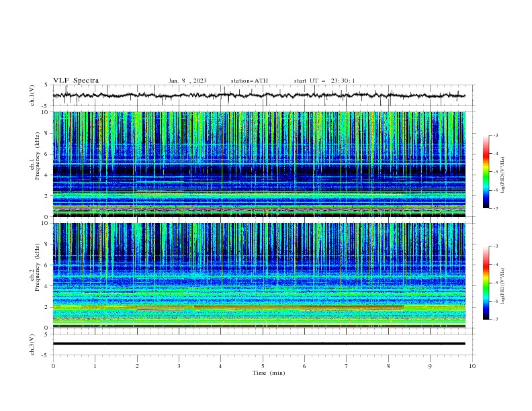Click the "Time (min)" x-axis label
The width and height of the screenshot is (532, 411).
coord(269,373)
